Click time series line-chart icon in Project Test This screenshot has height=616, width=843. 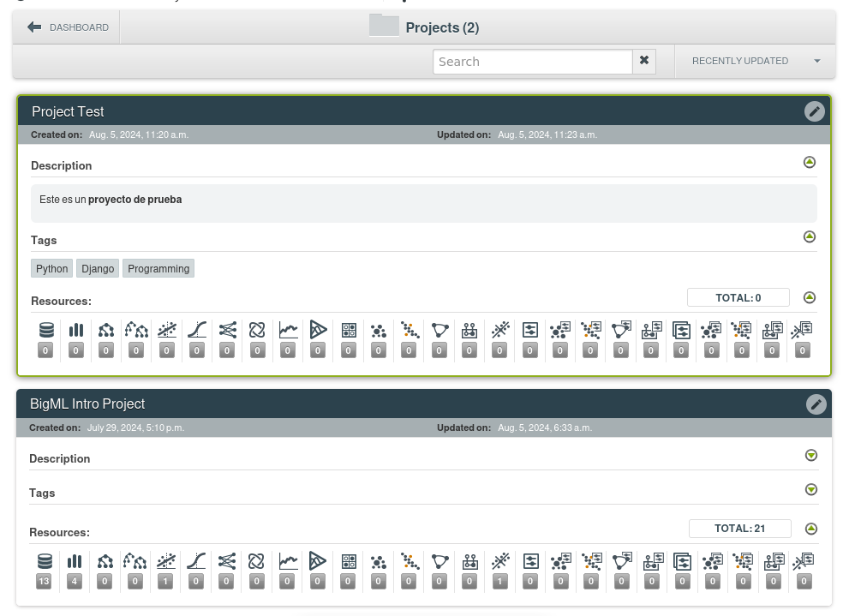pyautogui.click(x=288, y=331)
